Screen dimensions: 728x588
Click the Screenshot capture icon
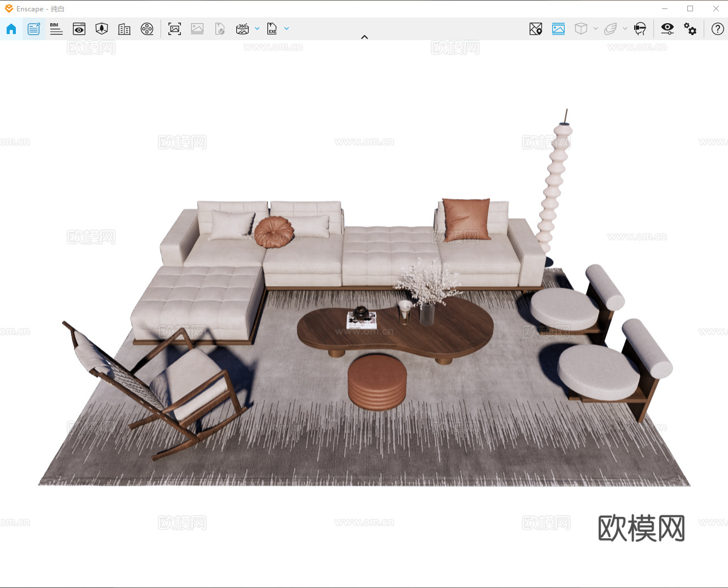(x=175, y=29)
